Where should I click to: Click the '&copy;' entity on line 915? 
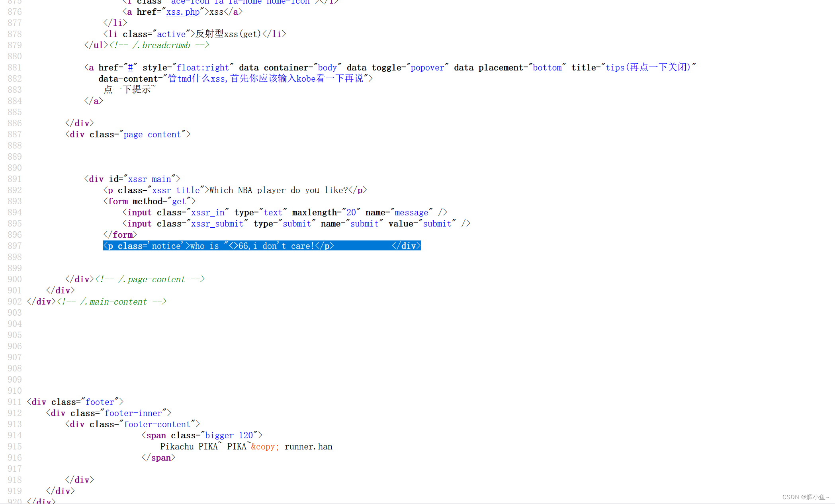(265, 447)
